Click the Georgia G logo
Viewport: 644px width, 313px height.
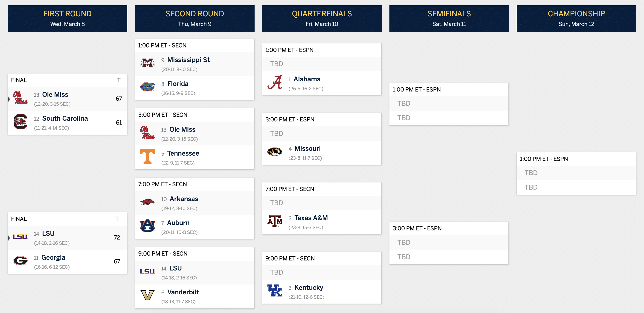20,261
